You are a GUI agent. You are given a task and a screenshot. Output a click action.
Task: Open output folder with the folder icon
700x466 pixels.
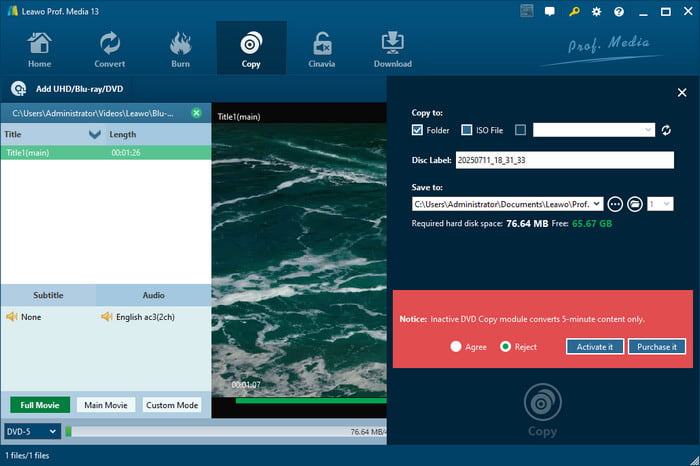pos(635,204)
